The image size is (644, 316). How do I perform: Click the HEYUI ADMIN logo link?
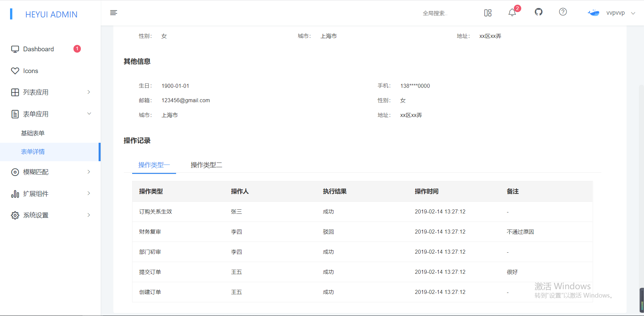[x=51, y=14]
